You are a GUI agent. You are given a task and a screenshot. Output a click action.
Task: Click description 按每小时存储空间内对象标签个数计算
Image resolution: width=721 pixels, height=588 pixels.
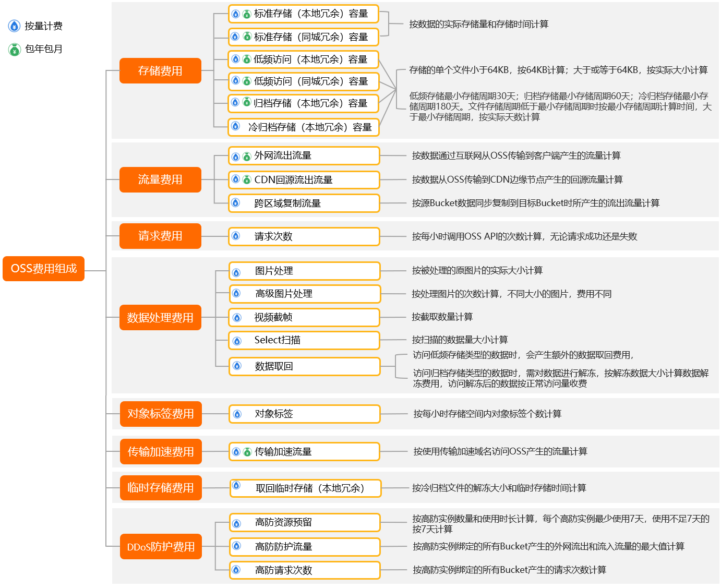tap(487, 414)
